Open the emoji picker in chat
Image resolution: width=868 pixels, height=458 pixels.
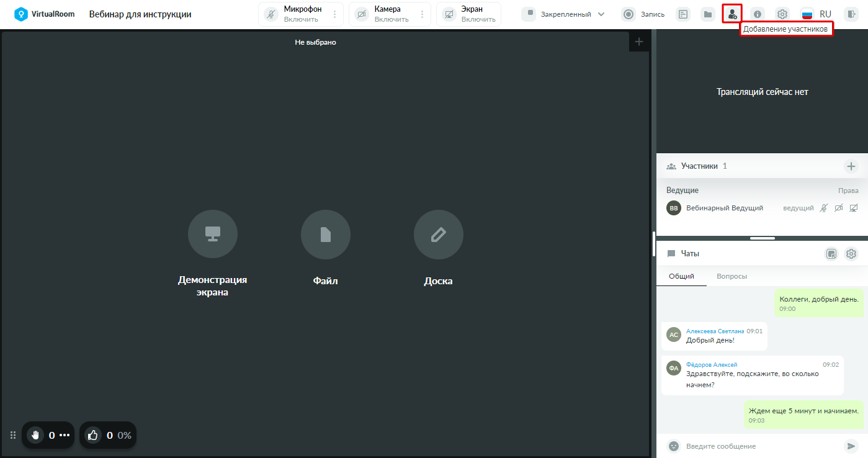pos(673,446)
